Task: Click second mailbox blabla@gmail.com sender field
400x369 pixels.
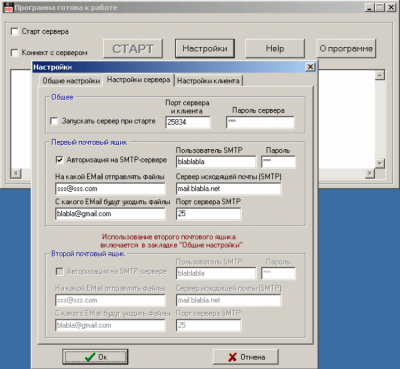Action: pos(110,325)
